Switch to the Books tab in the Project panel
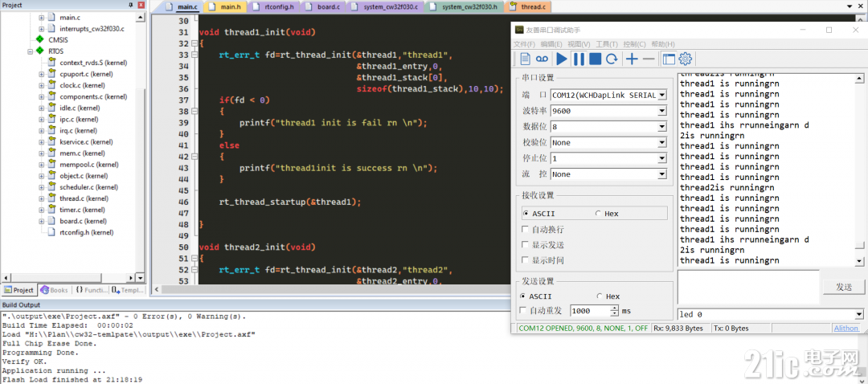868x384 pixels. [x=55, y=289]
